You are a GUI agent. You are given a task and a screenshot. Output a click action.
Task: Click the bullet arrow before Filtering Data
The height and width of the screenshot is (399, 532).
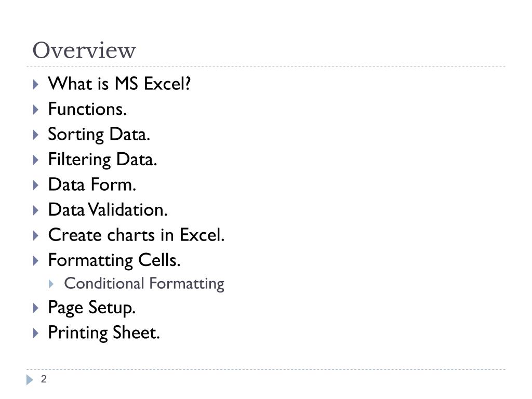tap(36, 160)
